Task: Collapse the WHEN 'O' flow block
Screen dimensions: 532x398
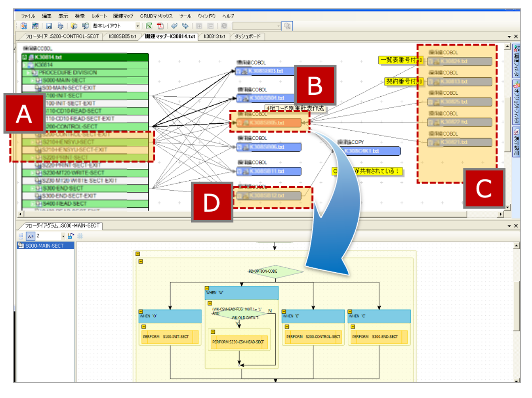Action: 141,312
